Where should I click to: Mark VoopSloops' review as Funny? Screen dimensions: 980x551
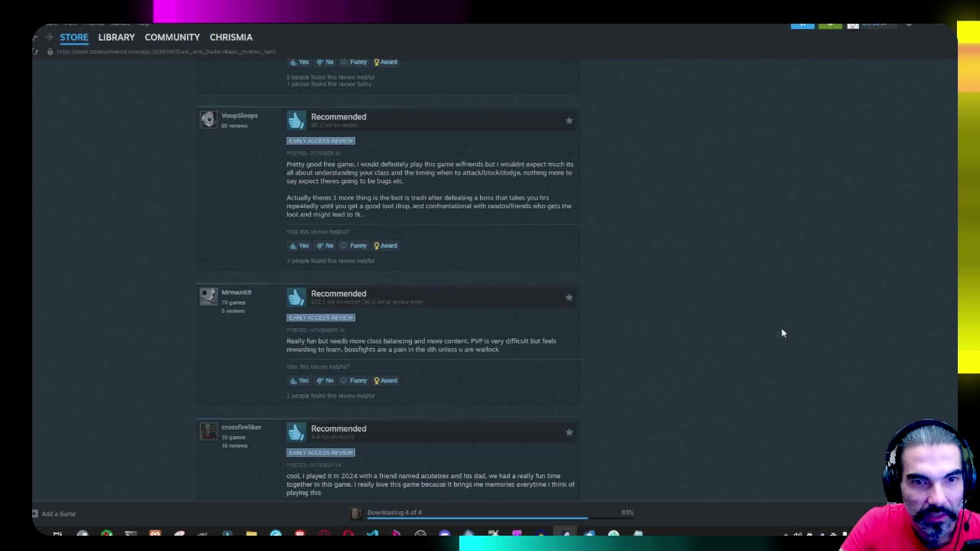pyautogui.click(x=354, y=246)
